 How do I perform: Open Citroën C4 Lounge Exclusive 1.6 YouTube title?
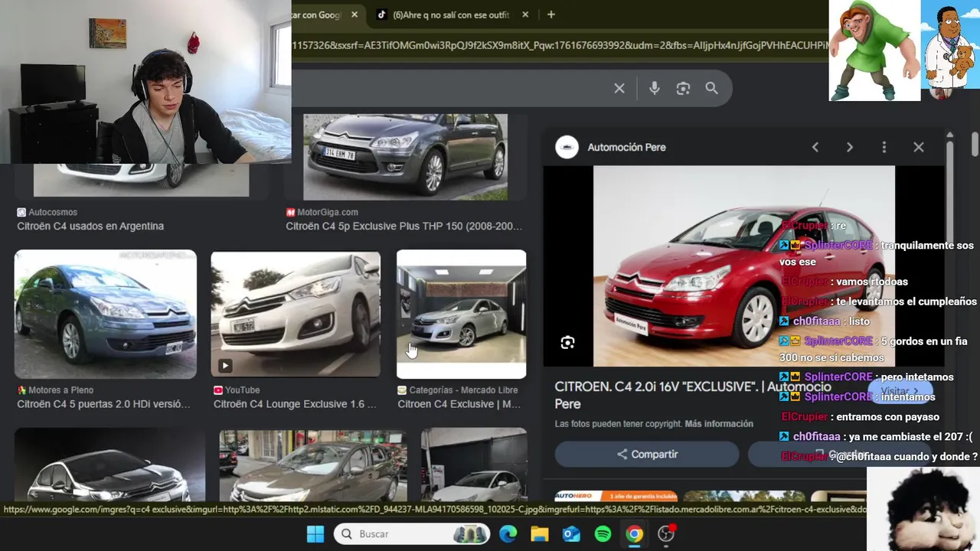(x=295, y=404)
